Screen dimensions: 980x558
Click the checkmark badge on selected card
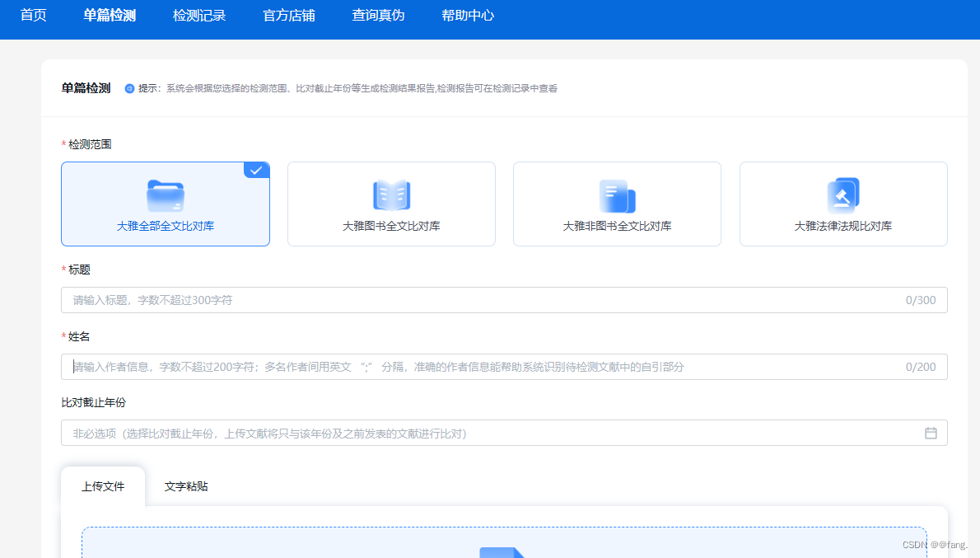[x=256, y=170]
